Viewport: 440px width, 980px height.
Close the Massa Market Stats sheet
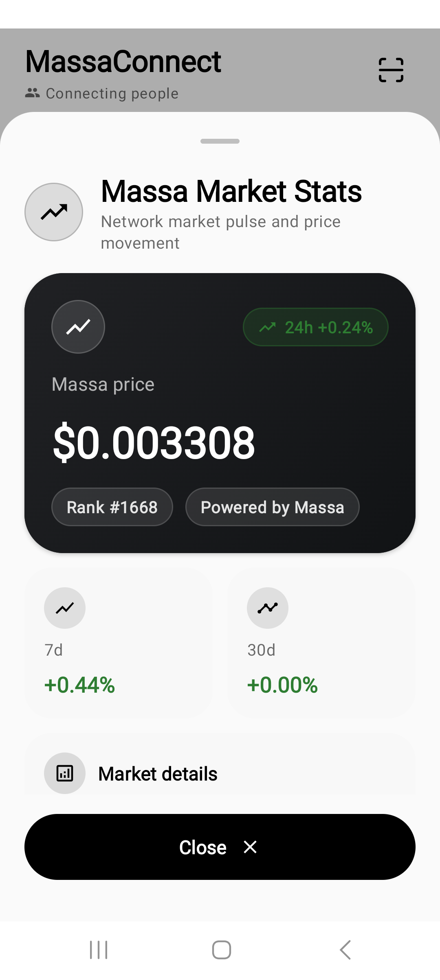(x=220, y=847)
